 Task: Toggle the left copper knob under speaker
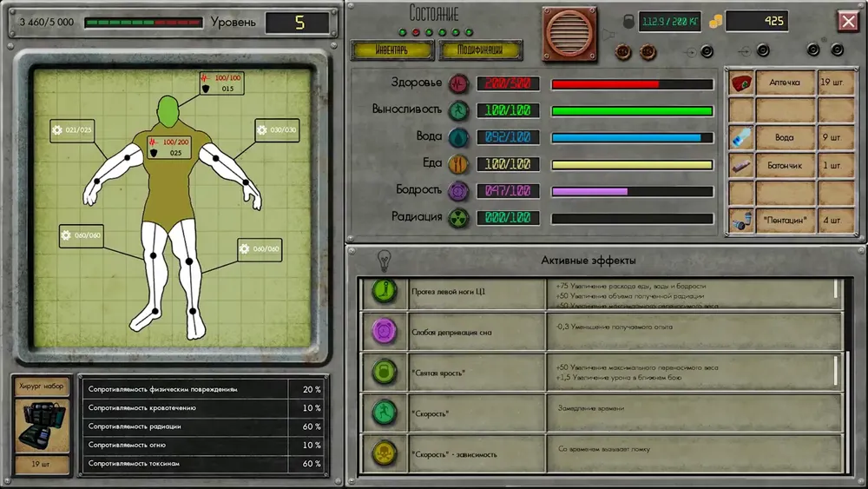tap(623, 52)
